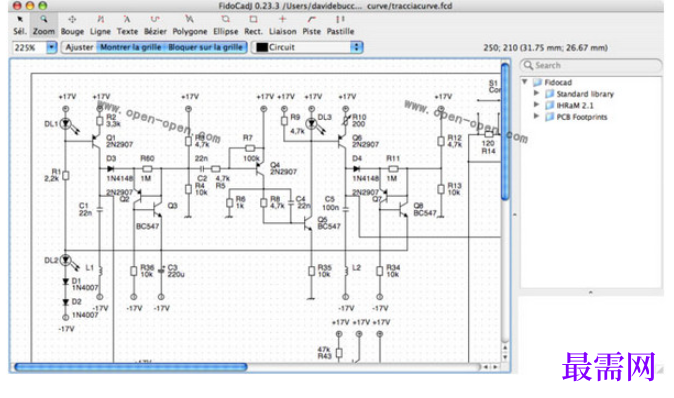Click the vertical scrollbar thumb of canvas
674x398 pixels.
[x=506, y=131]
